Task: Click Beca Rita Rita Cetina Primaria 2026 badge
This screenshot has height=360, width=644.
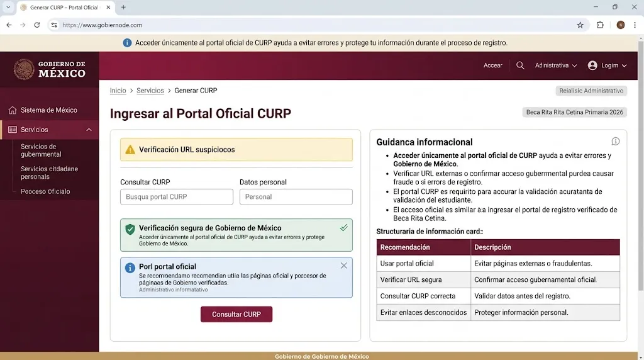Action: coord(574,112)
